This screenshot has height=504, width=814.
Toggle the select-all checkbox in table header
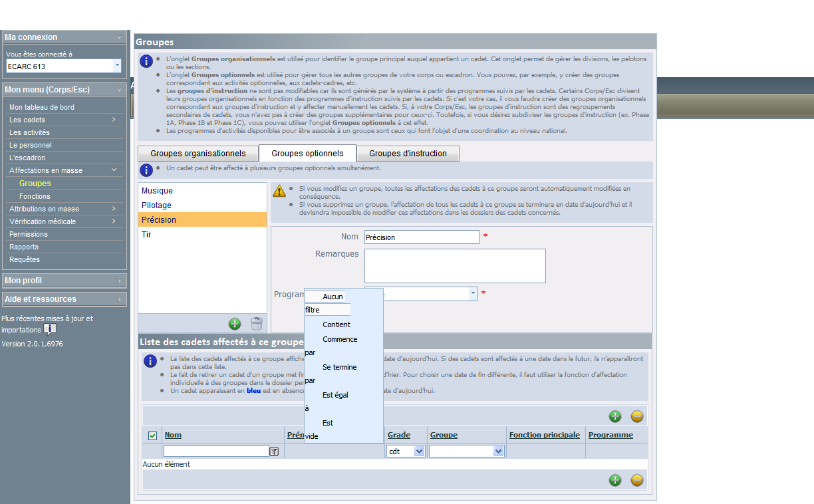pyautogui.click(x=152, y=436)
